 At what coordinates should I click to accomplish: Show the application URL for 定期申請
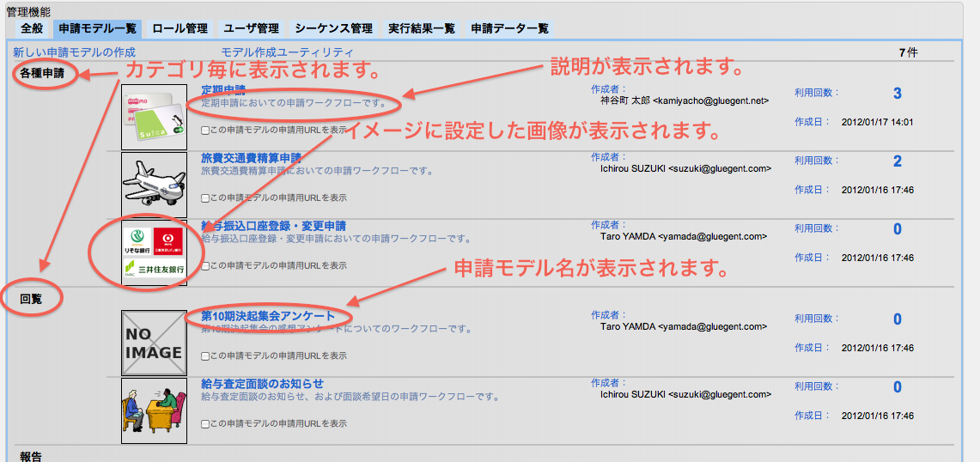pyautogui.click(x=205, y=131)
